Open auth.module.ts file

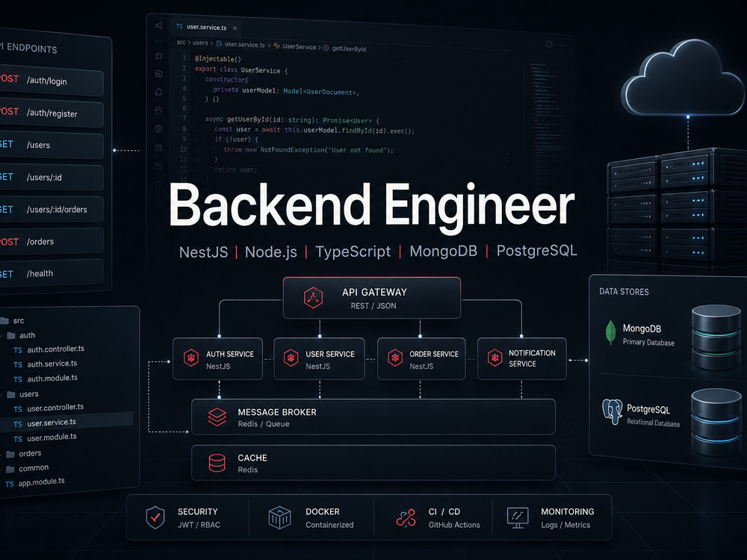tap(46, 379)
